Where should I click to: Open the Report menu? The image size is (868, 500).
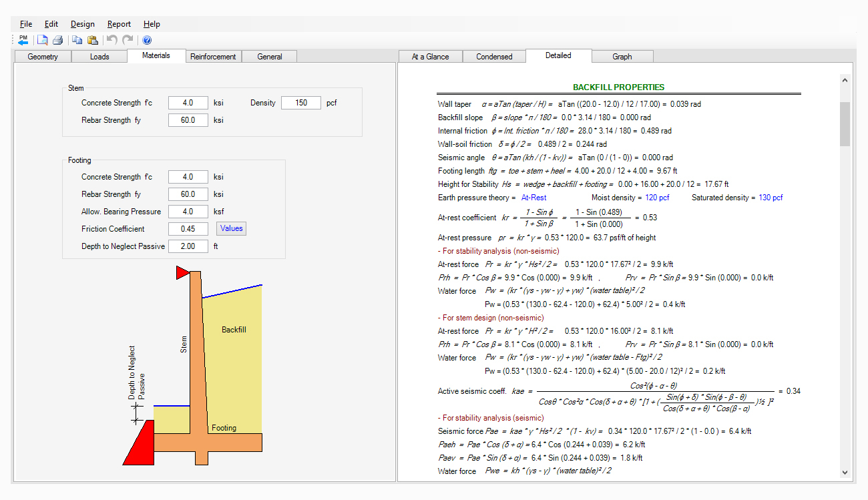point(119,24)
